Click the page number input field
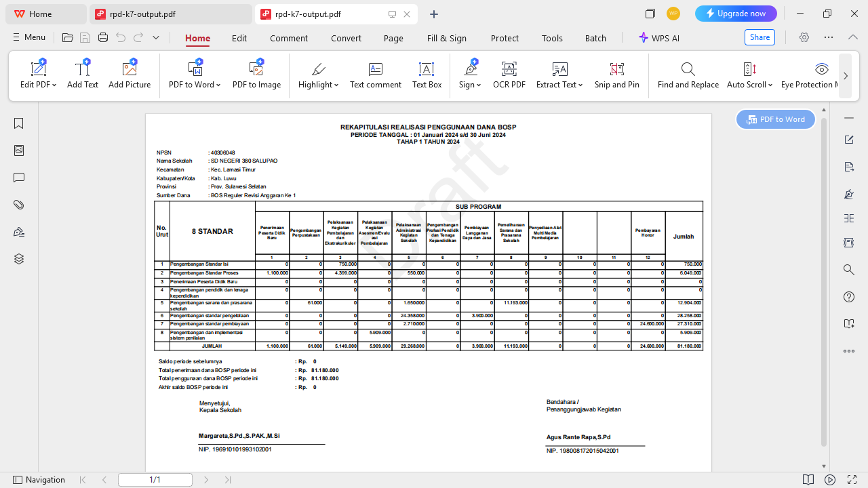Viewport: 868px width, 488px height. coord(155,480)
